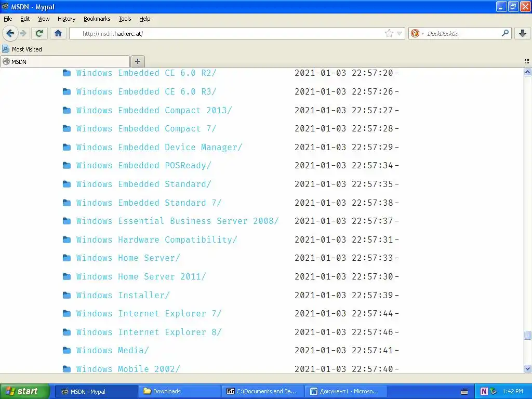Open the Edit menu
Screen dimensions: 532x399
25,19
